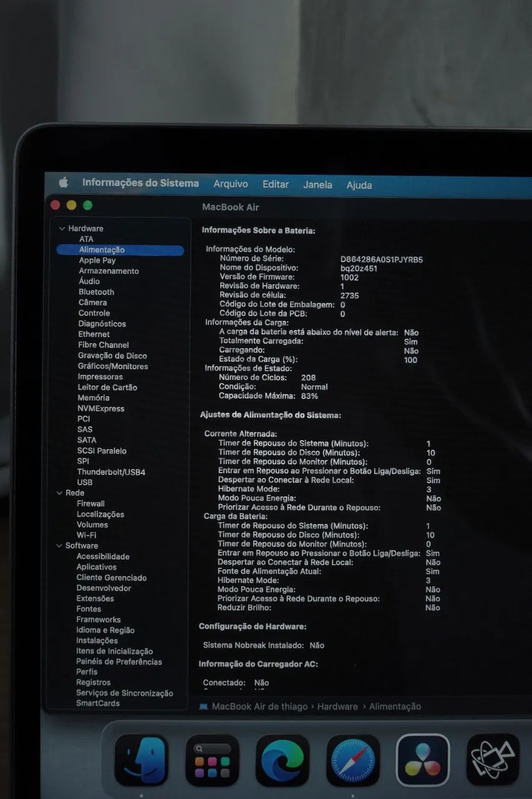
Task: Select Thunderbolt/USB4 in the sidebar
Action: click(x=111, y=472)
